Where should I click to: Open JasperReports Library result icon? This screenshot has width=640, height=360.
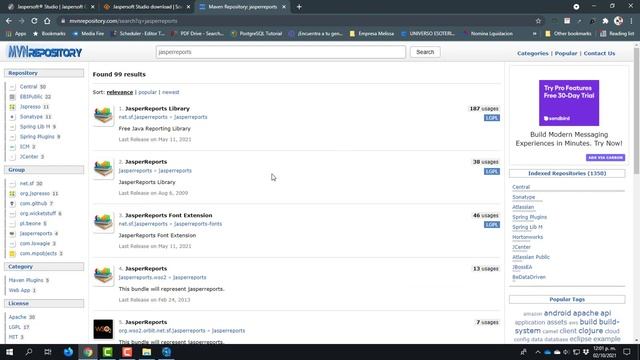[x=103, y=116]
